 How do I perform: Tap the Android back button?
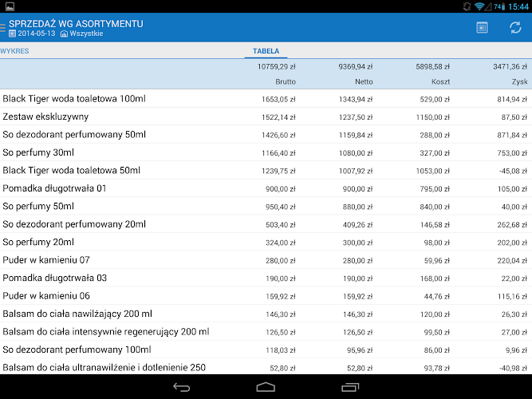pos(182,387)
